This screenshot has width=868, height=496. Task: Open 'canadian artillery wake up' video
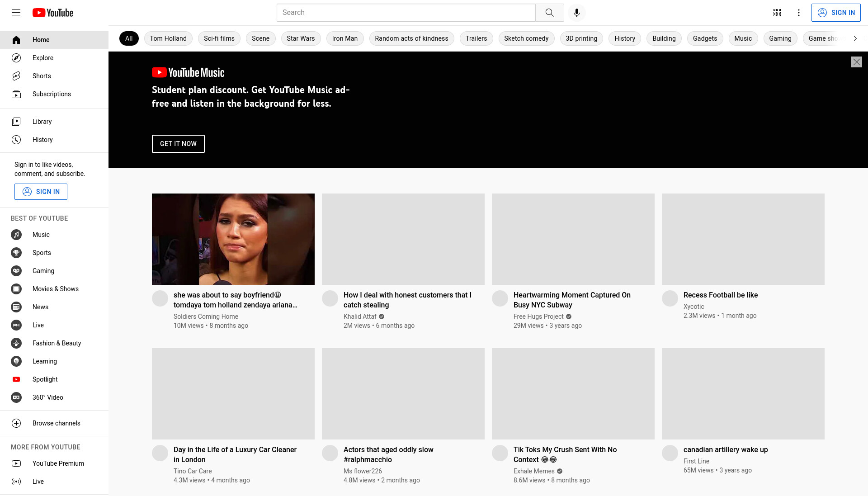726,449
